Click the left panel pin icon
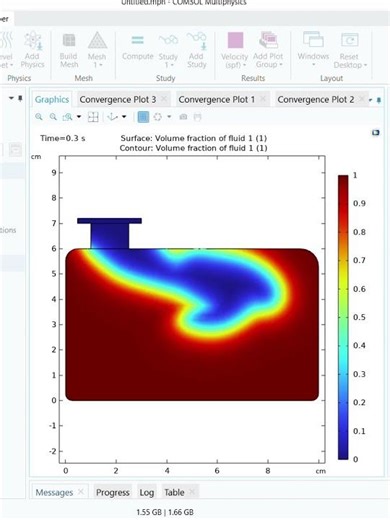Screen dimensions: 390x520 click(x=20, y=98)
